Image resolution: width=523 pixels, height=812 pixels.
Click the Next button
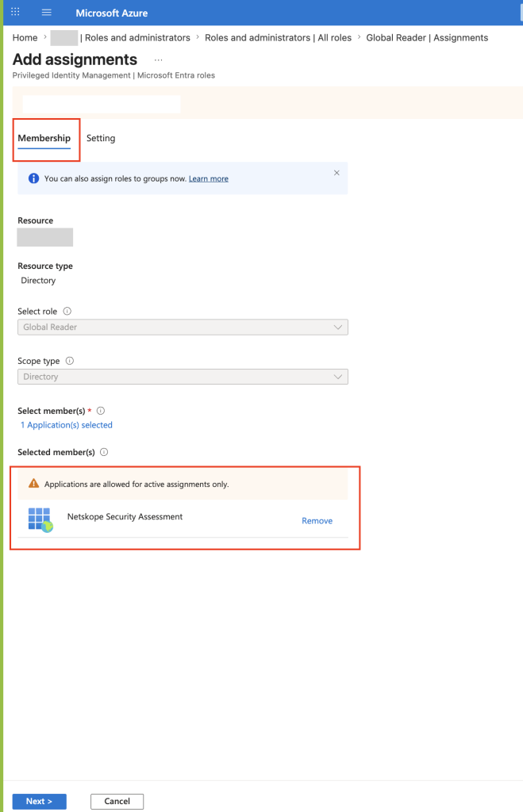(x=40, y=801)
